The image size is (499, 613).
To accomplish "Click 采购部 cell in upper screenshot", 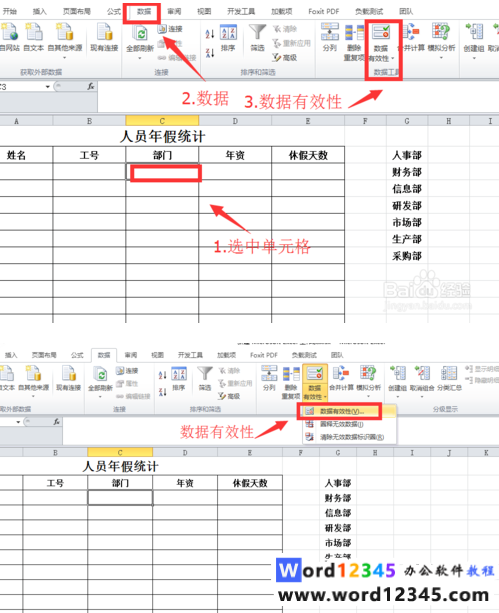I will (x=407, y=256).
